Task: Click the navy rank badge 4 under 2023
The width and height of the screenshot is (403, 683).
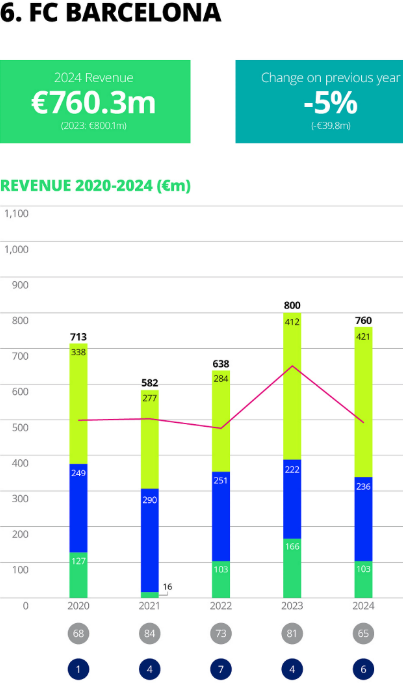Action: coord(292,669)
